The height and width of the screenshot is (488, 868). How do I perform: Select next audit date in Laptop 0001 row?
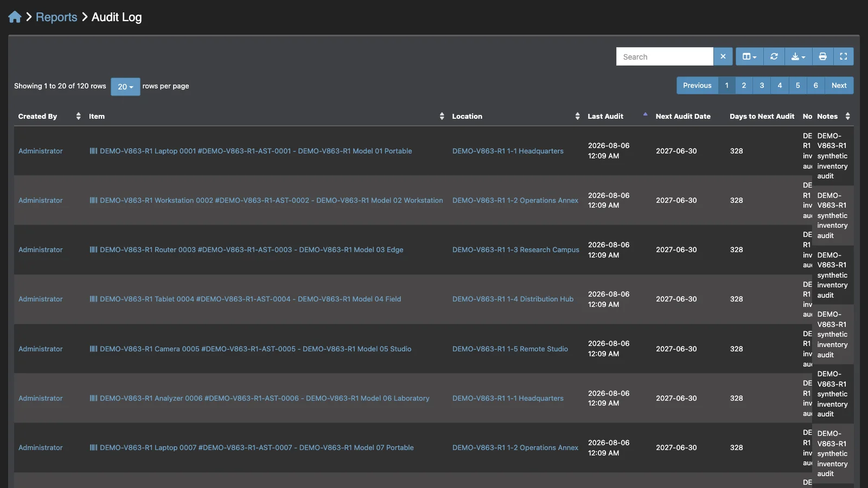[x=676, y=151]
